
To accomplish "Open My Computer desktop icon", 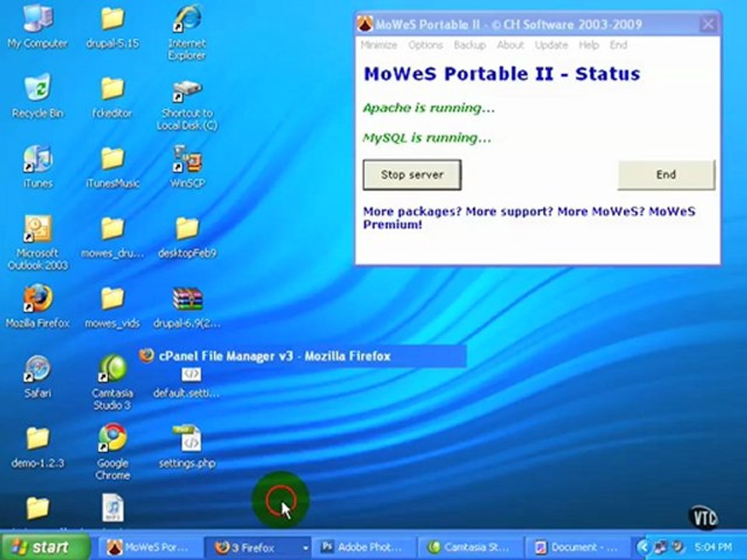I will click(37, 26).
